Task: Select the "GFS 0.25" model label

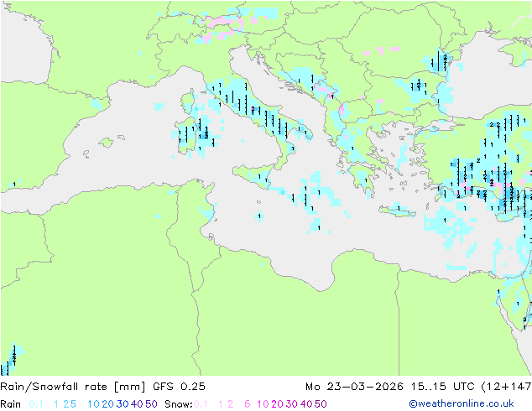Action: tap(179, 386)
